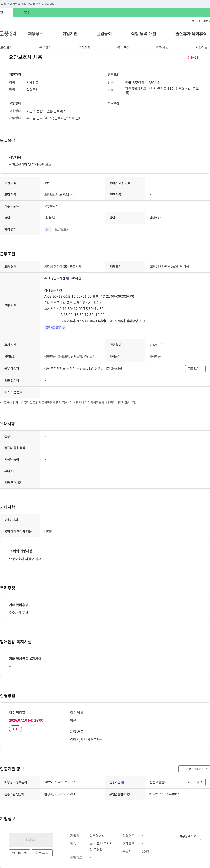
Task: Click the company LOGO placeholder image
Action: [31, 840]
